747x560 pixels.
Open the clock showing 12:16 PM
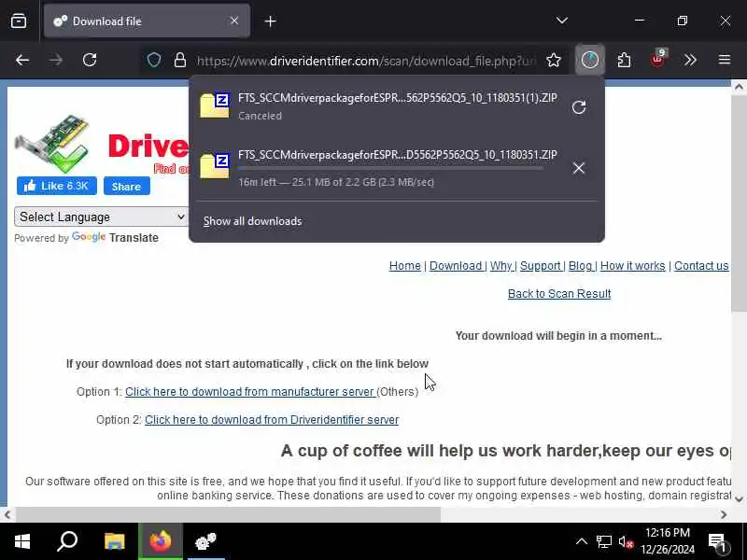point(668,541)
